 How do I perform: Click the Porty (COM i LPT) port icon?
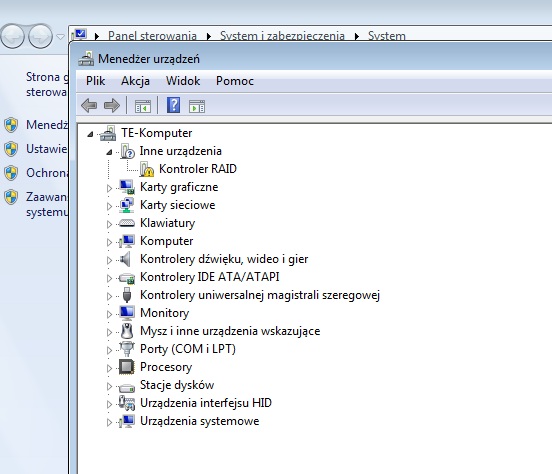click(127, 349)
